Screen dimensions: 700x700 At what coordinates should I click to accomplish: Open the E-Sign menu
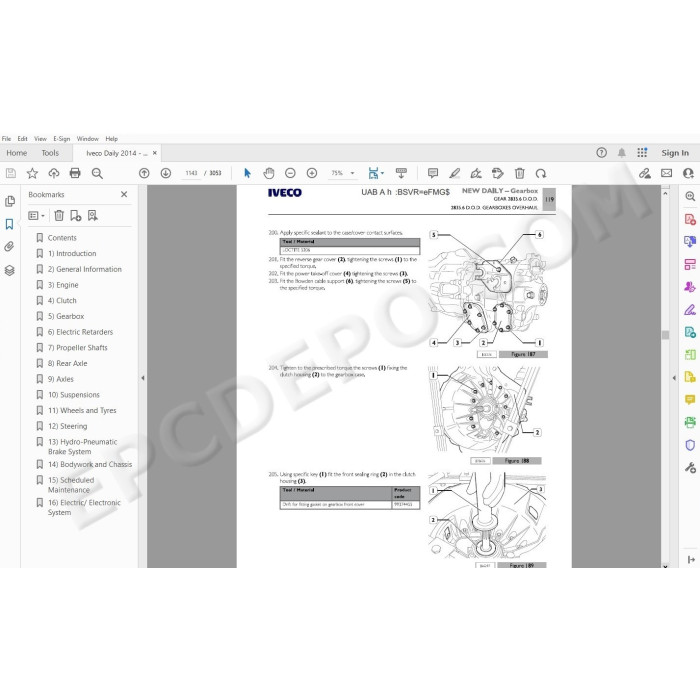coord(62,139)
